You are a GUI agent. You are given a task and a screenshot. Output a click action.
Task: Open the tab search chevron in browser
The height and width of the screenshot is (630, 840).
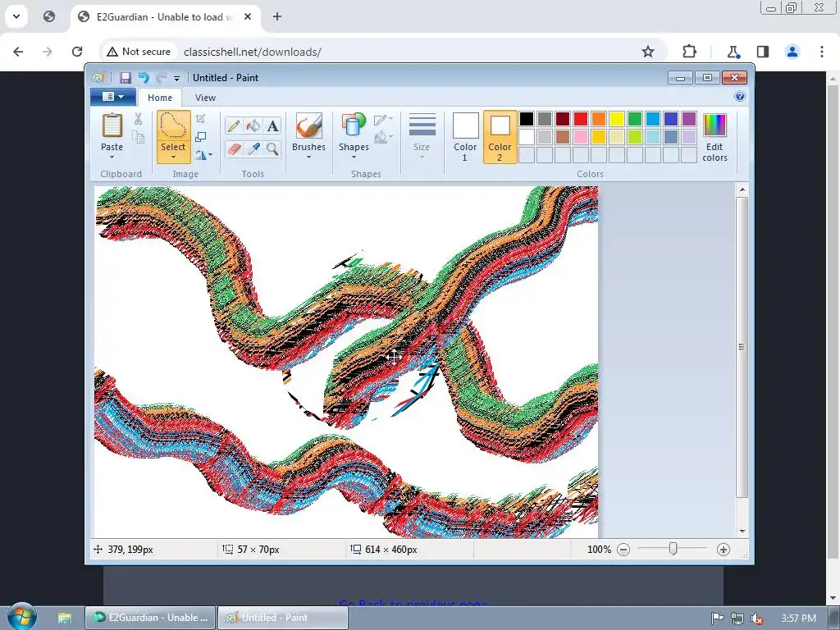coord(16,16)
